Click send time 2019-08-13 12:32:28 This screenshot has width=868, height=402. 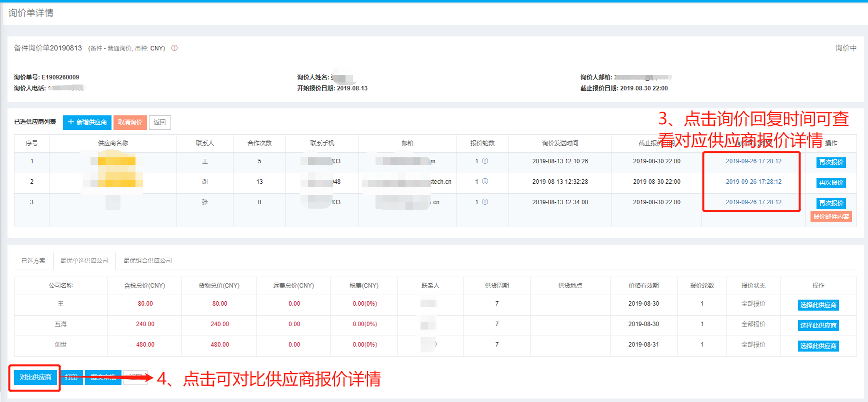pyautogui.click(x=560, y=182)
